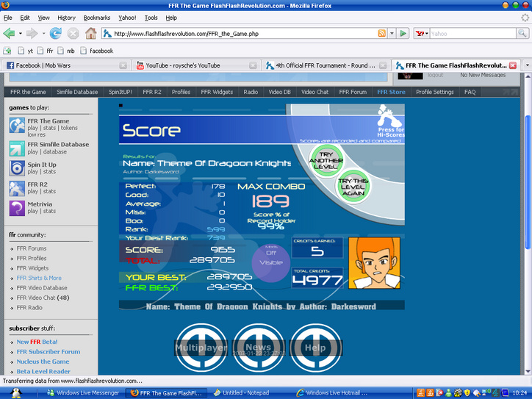Click Try Another Level button
The height and width of the screenshot is (399, 532).
point(326,161)
